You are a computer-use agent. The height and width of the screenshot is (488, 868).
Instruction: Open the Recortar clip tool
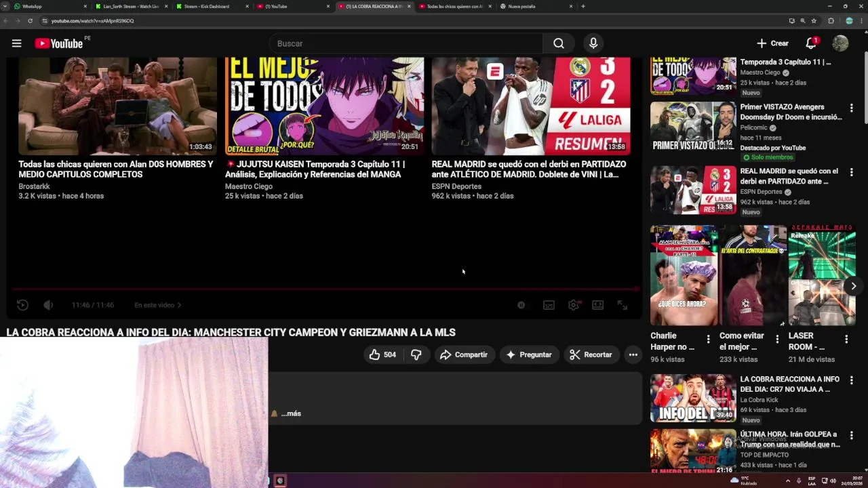pos(591,354)
